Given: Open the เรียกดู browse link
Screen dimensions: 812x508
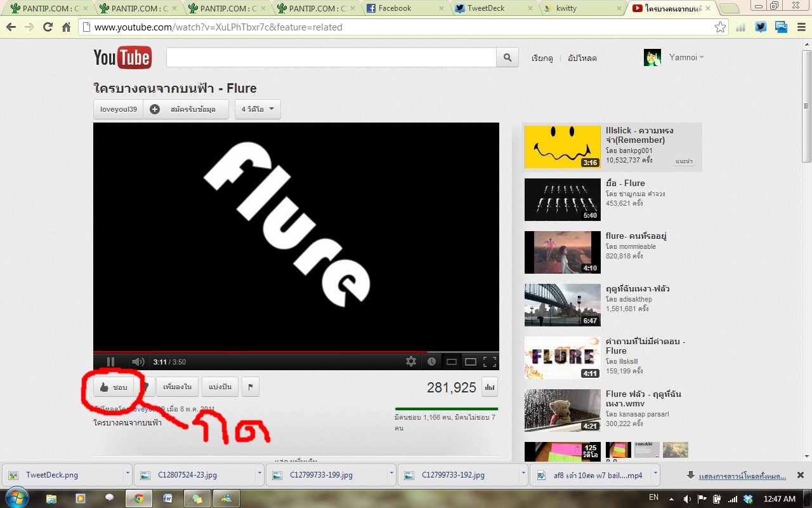Looking at the screenshot, I should click(542, 58).
